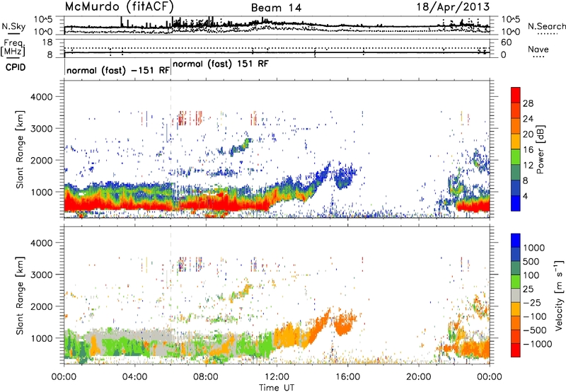Click the '28' tick on Power color bar
This screenshot has height=392, width=566.
528,103
